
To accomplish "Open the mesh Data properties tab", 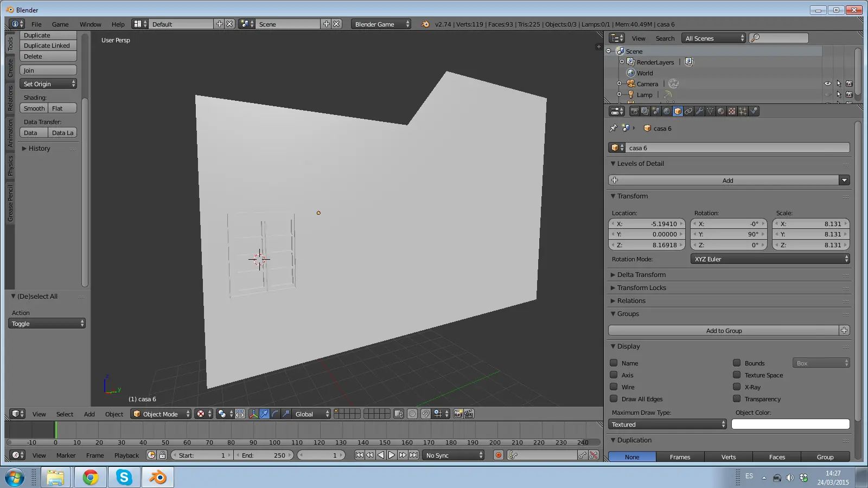I will 710,111.
